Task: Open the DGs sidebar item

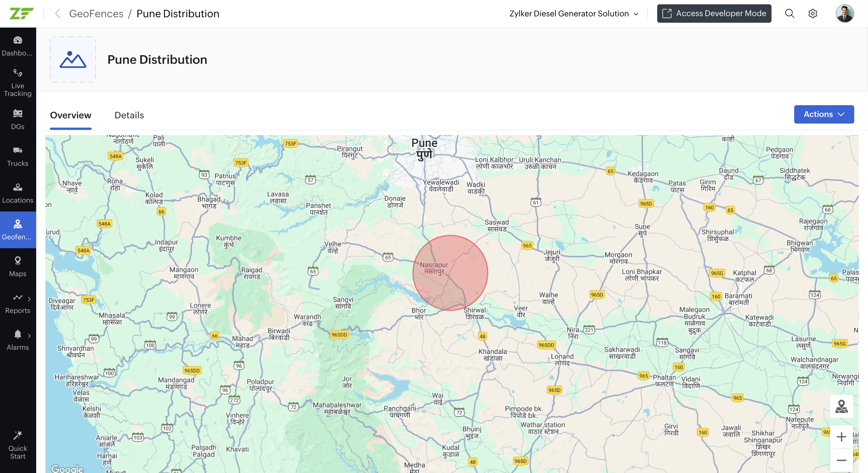Action: [18, 119]
